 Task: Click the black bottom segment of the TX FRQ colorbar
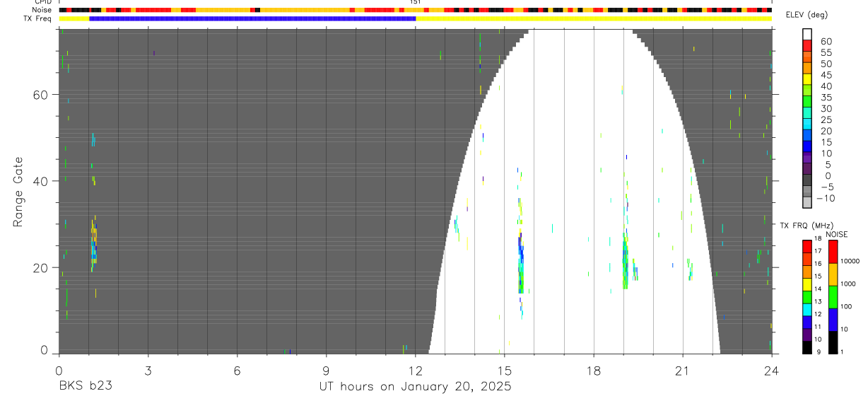pos(807,347)
